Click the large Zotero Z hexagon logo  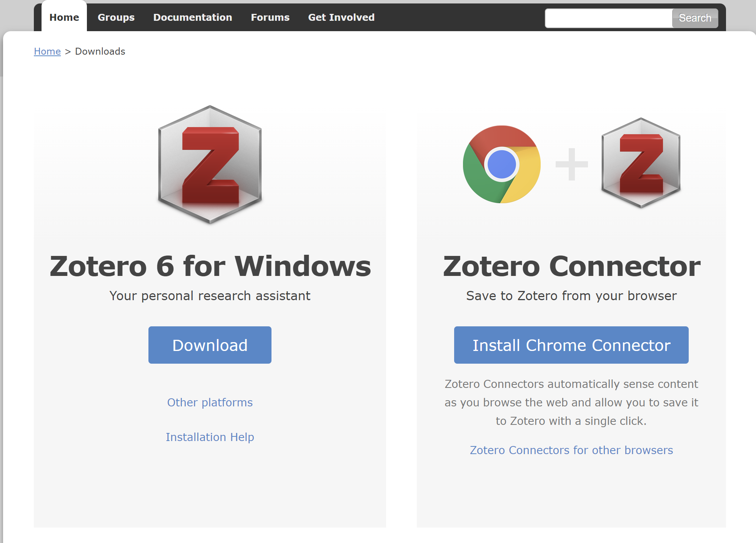(210, 164)
